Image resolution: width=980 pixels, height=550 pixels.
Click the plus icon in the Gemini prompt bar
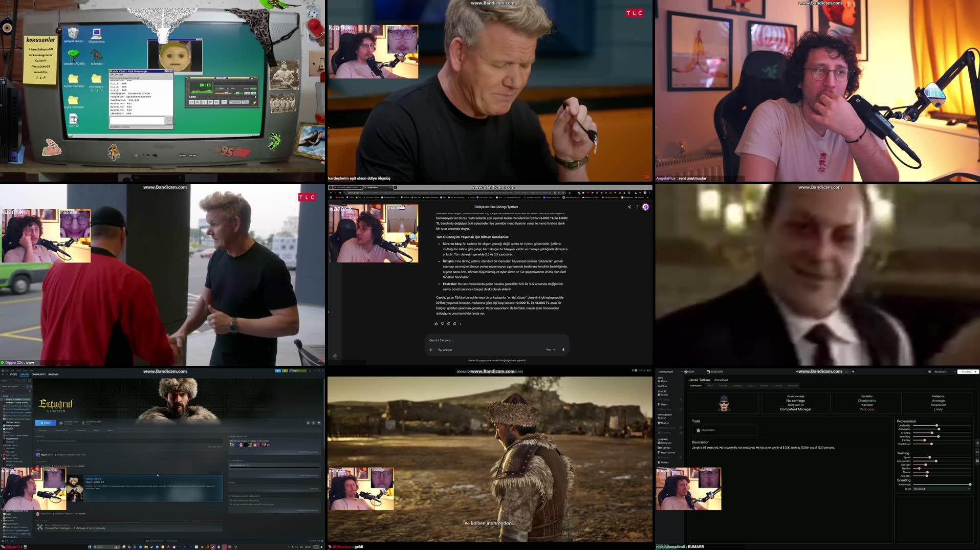pos(431,349)
